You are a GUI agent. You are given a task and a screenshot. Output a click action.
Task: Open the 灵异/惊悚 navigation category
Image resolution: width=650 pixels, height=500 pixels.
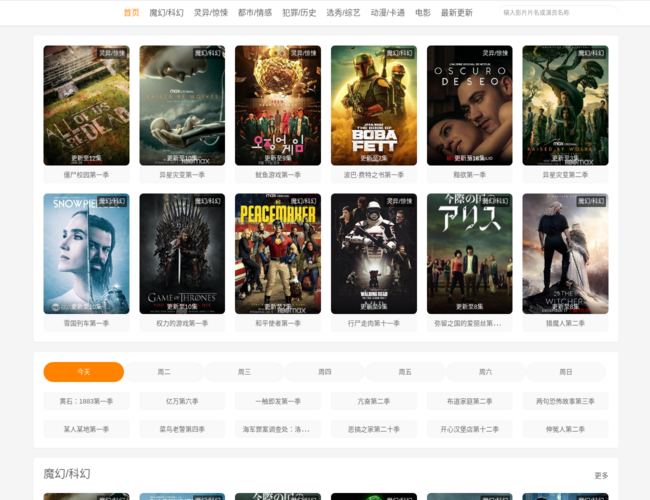(211, 13)
